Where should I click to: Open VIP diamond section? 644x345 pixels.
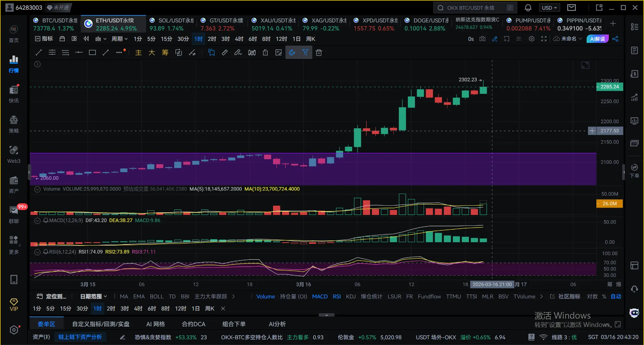14,305
